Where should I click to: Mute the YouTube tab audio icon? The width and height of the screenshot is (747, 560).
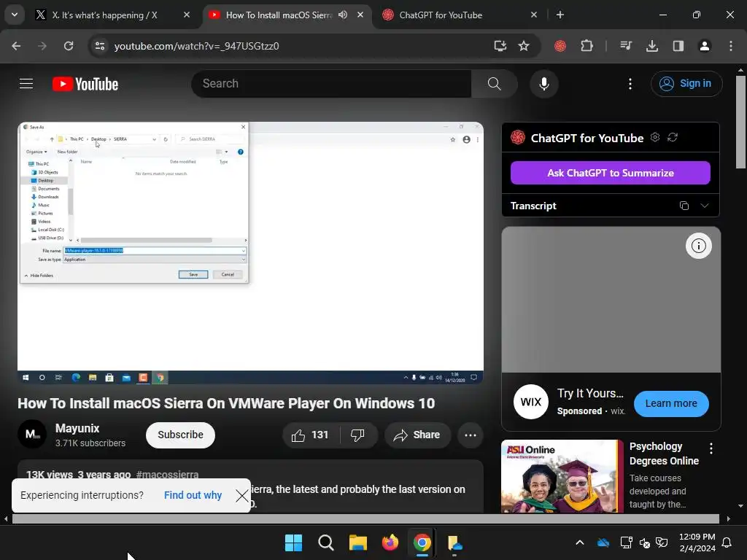coord(343,15)
